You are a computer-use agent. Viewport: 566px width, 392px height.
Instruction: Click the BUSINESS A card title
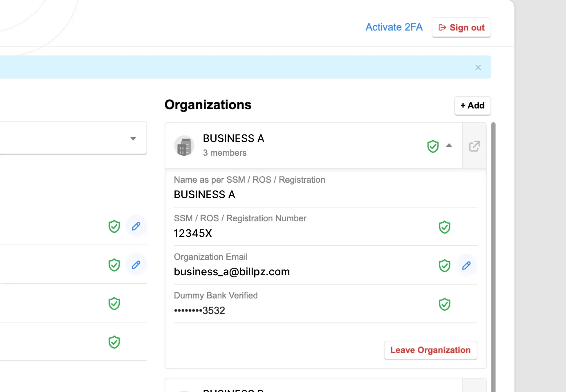233,138
